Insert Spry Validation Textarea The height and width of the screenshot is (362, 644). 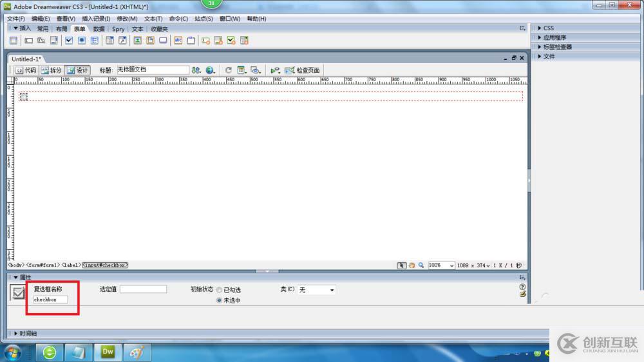218,41
